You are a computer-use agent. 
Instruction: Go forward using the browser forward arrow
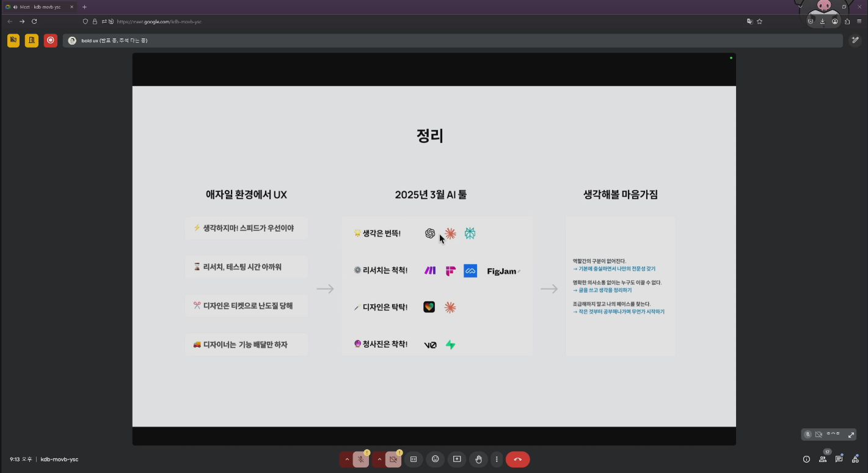(x=22, y=21)
